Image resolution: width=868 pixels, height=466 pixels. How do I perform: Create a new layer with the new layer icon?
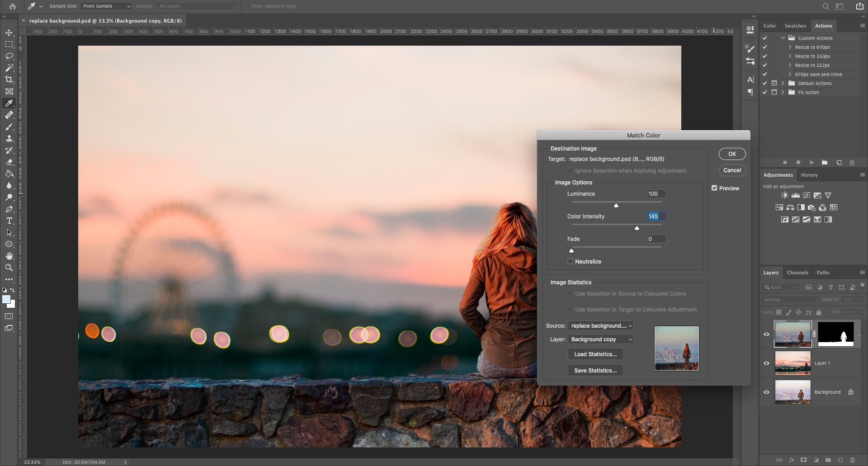coord(840,460)
